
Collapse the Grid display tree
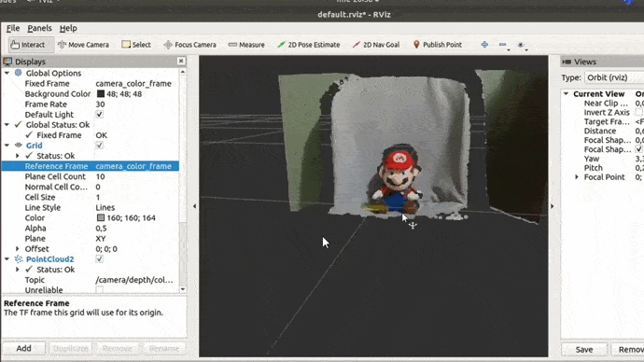point(7,146)
